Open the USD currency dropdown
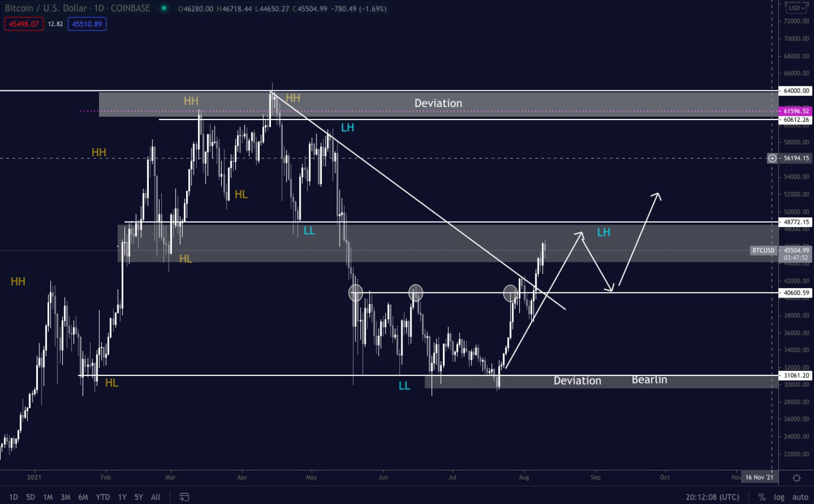 [797, 8]
